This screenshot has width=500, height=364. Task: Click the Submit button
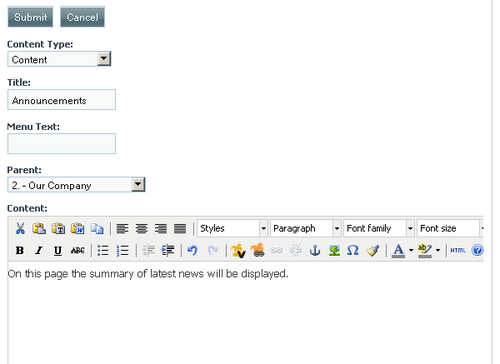30,17
